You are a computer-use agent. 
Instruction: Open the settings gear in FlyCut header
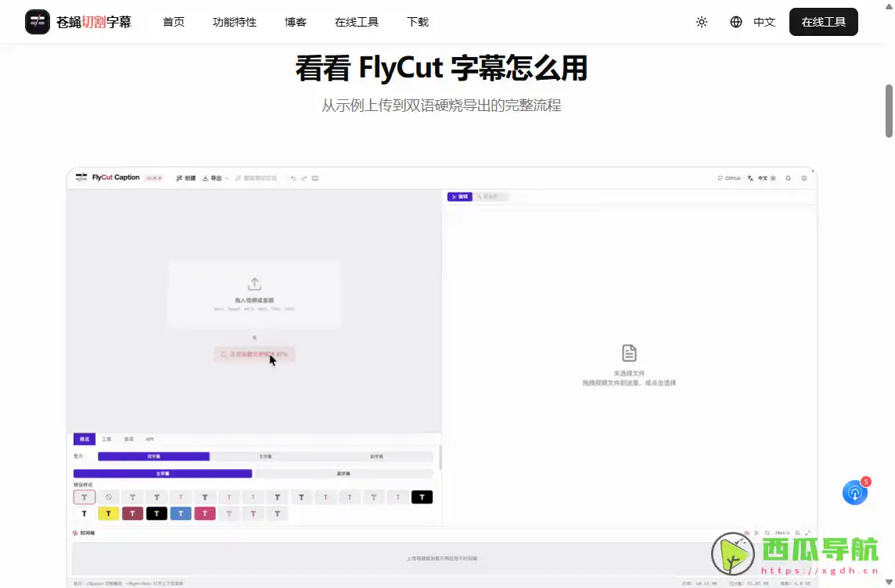coord(804,178)
